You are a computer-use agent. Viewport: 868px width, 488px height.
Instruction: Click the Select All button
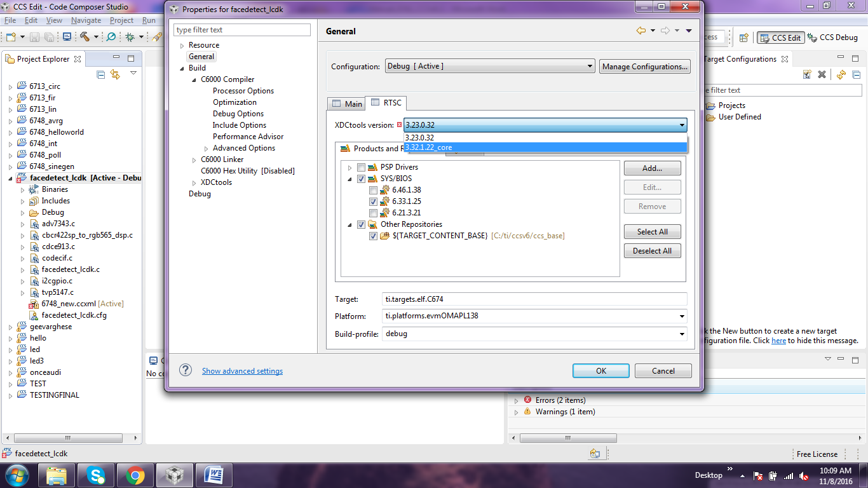coord(653,232)
